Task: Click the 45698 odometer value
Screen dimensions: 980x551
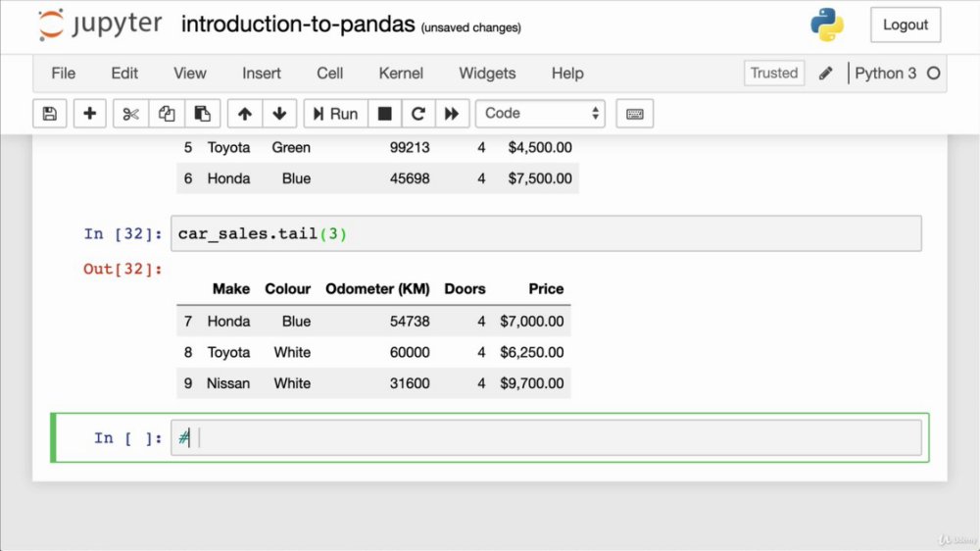Action: click(x=410, y=178)
